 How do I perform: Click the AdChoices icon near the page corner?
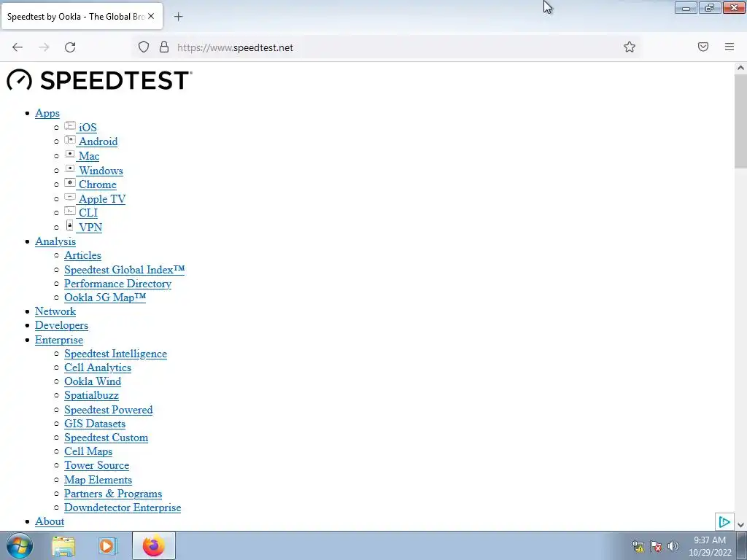(x=724, y=522)
